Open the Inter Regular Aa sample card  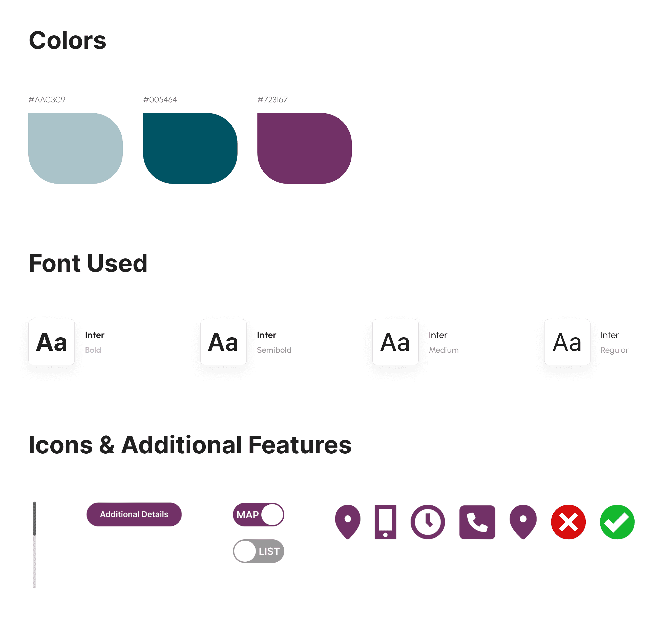567,342
